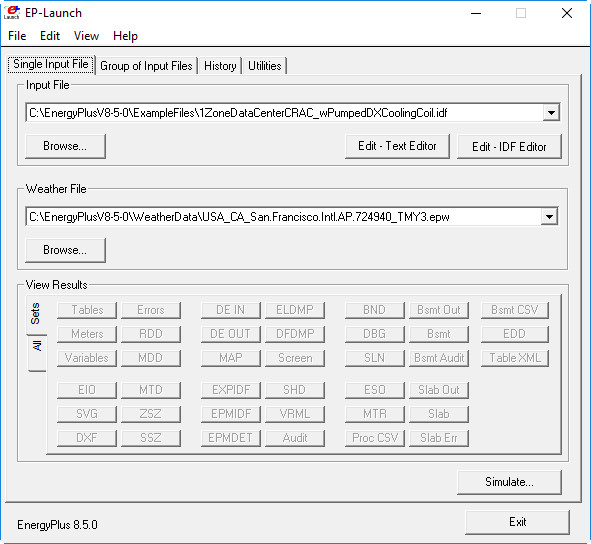Click the Table XML results button
This screenshot has width=591, height=544.
[514, 358]
